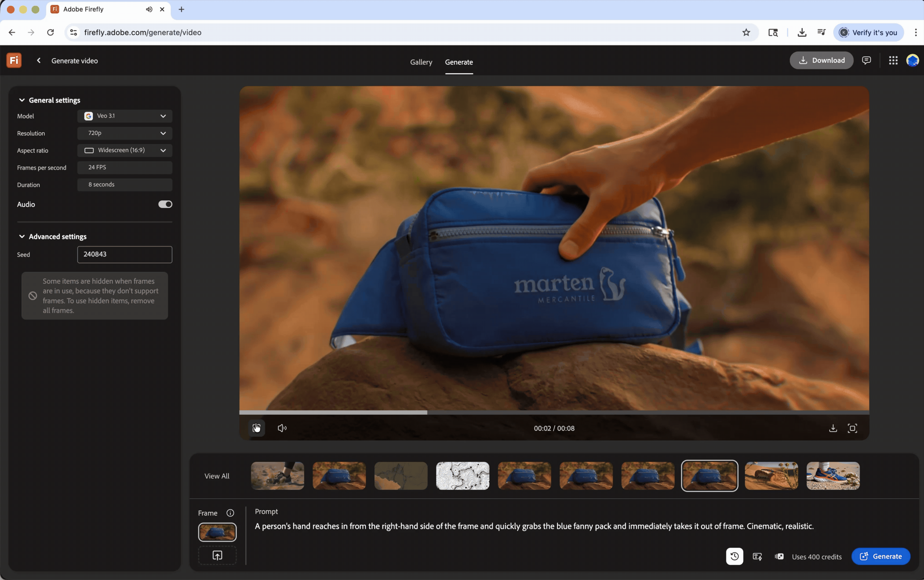Open the generation history panel

click(734, 556)
